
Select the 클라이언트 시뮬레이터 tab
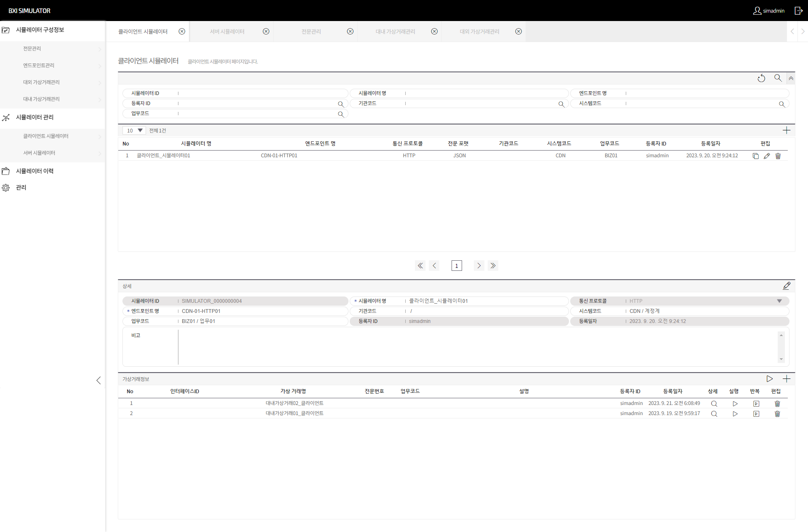coord(143,32)
